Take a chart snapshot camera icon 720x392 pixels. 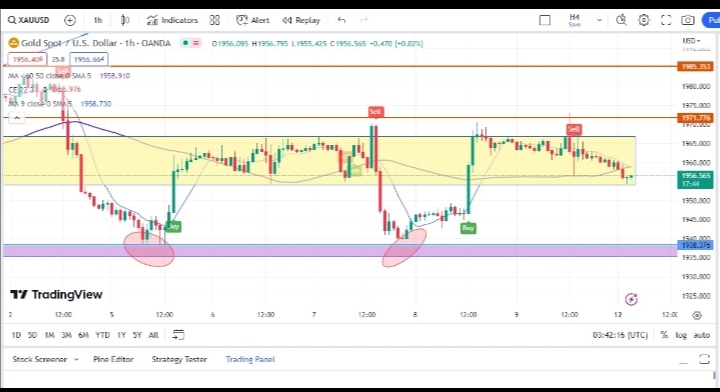pos(687,20)
